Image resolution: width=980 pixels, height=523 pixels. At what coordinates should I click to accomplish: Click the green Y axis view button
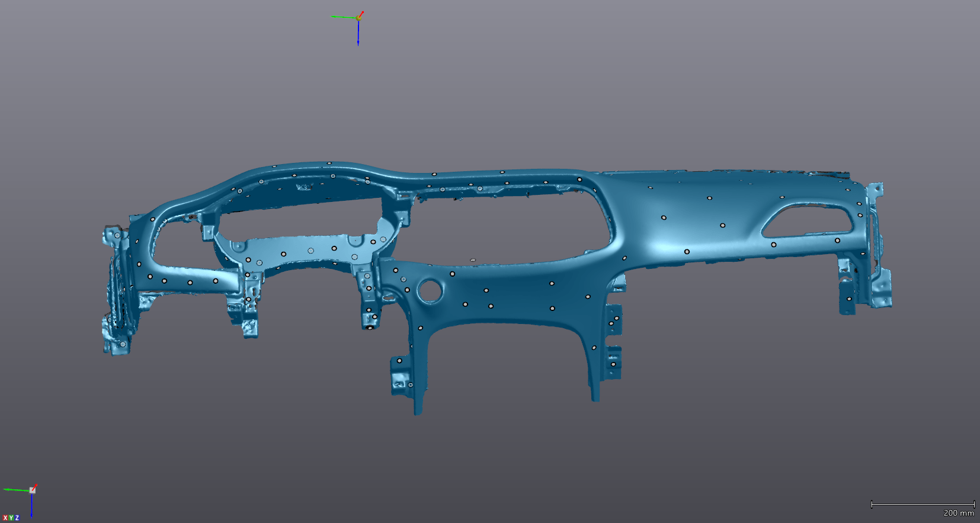11,518
